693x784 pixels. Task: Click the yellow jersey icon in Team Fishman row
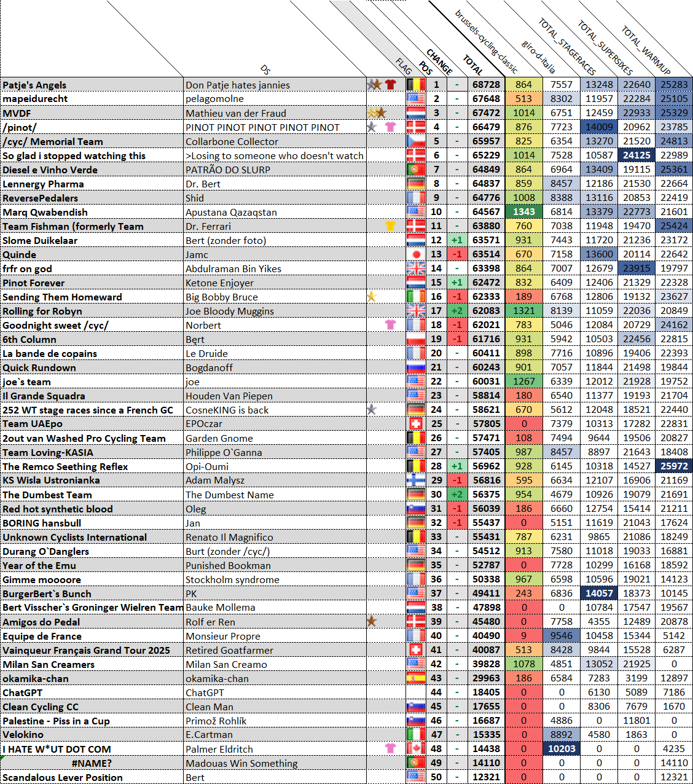tap(390, 226)
